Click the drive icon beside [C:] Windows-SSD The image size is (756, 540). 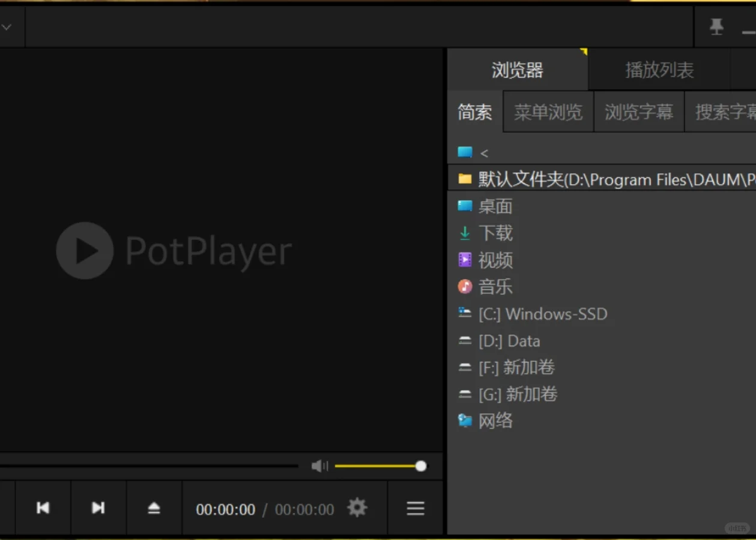465,312
